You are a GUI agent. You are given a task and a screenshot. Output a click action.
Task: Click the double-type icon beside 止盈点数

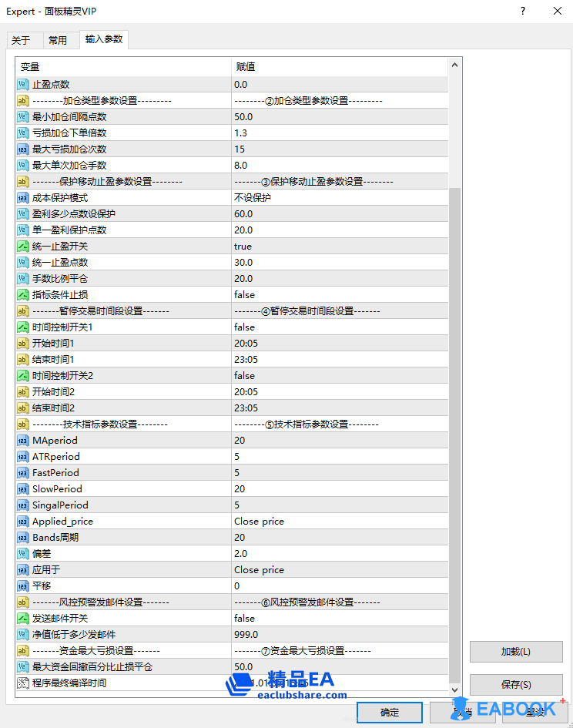pyautogui.click(x=23, y=85)
